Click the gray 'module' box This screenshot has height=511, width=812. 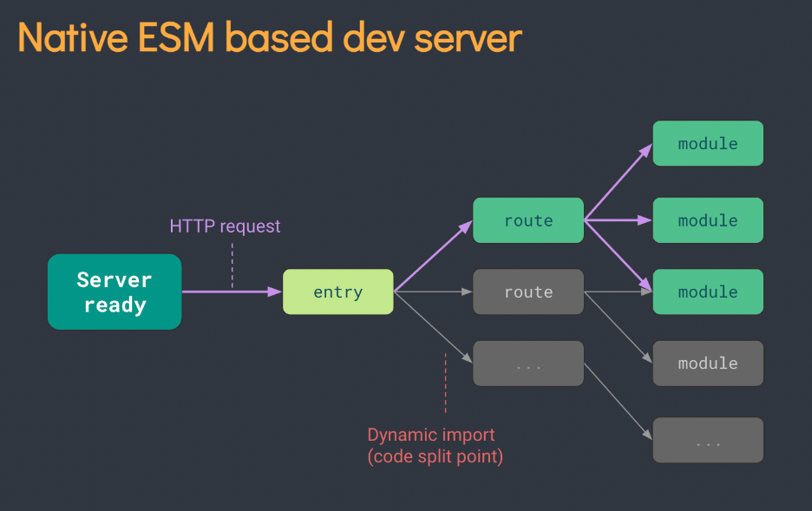(708, 363)
